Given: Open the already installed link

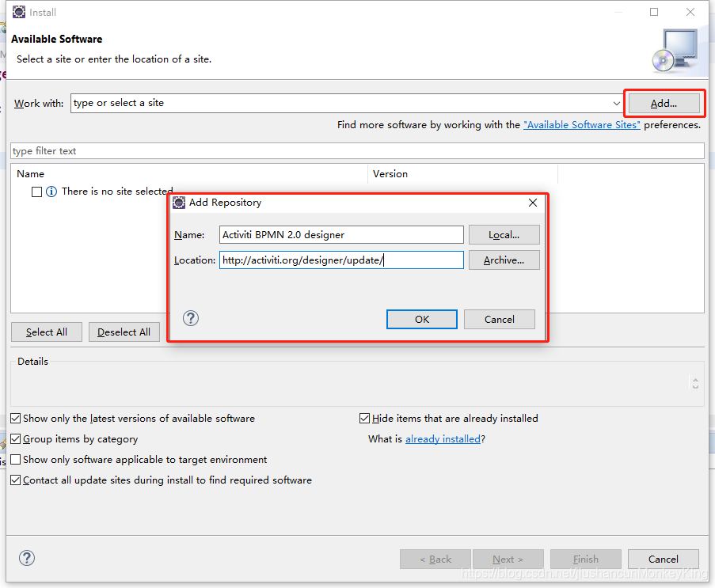Looking at the screenshot, I should tap(443, 439).
